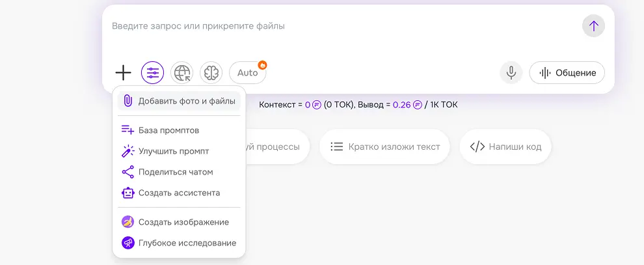Click the (0 ТОК) text

click(x=340, y=105)
